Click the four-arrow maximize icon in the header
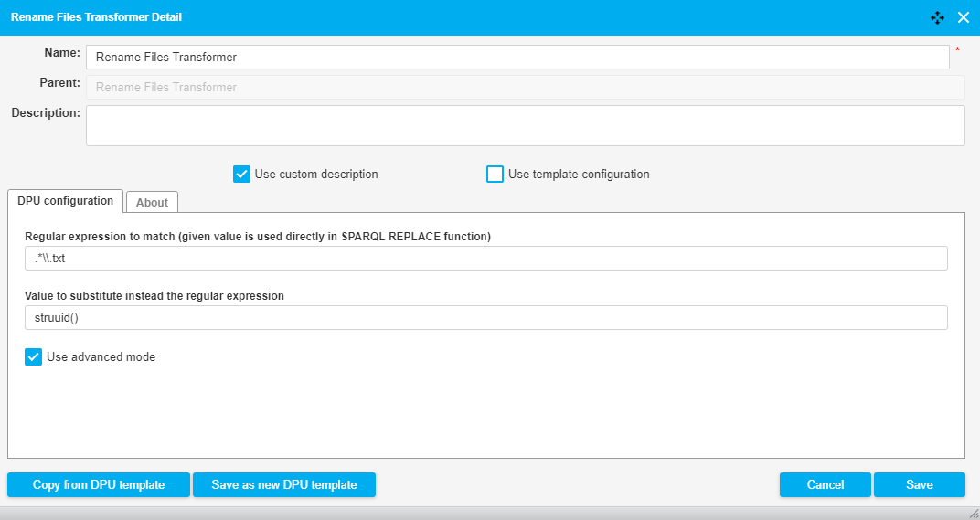980x520 pixels. click(937, 17)
